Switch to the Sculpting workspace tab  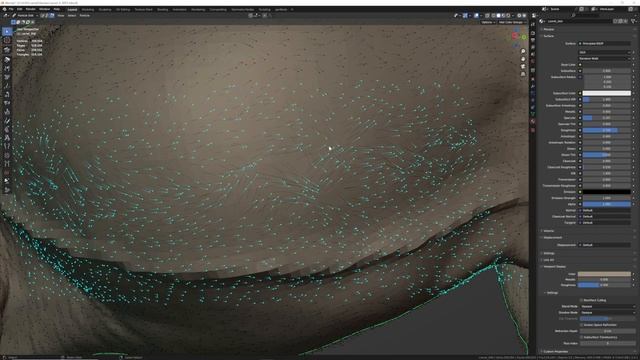105,9
